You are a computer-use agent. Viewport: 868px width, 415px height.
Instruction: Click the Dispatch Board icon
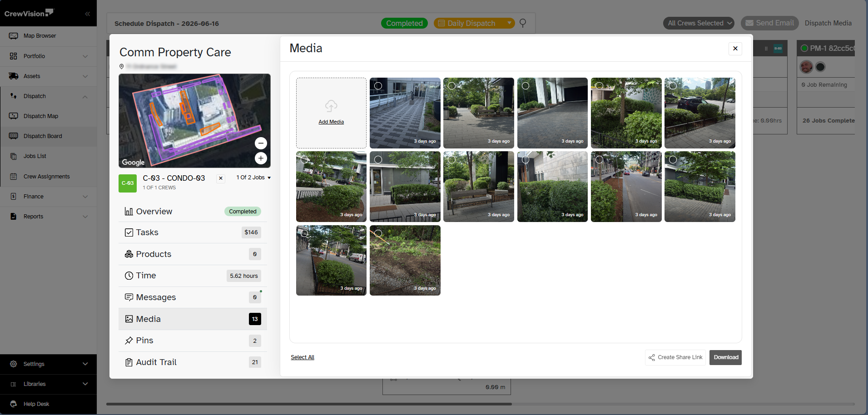point(14,136)
